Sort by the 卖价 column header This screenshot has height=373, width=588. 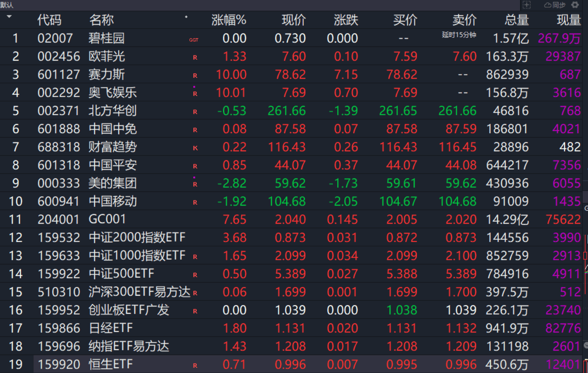(464, 20)
